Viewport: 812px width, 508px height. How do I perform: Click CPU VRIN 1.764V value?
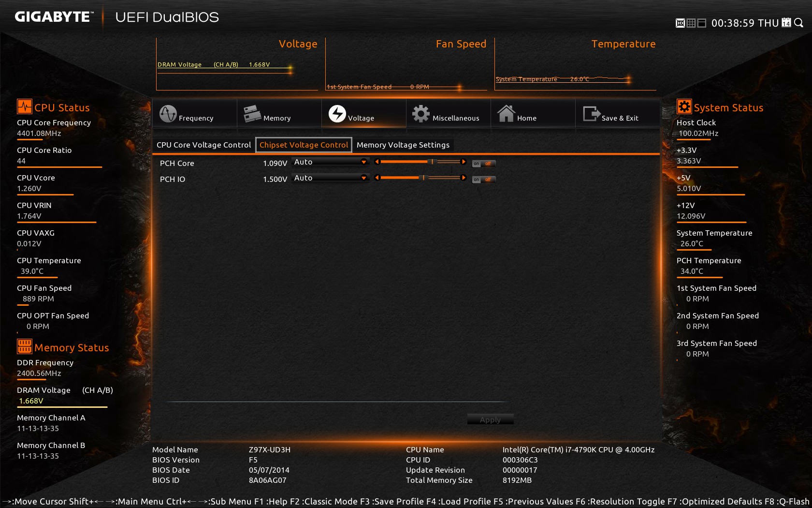[29, 216]
